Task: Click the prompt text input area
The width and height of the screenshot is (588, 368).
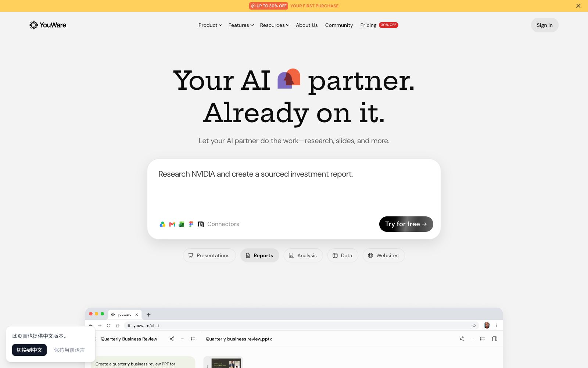Action: coord(294,188)
